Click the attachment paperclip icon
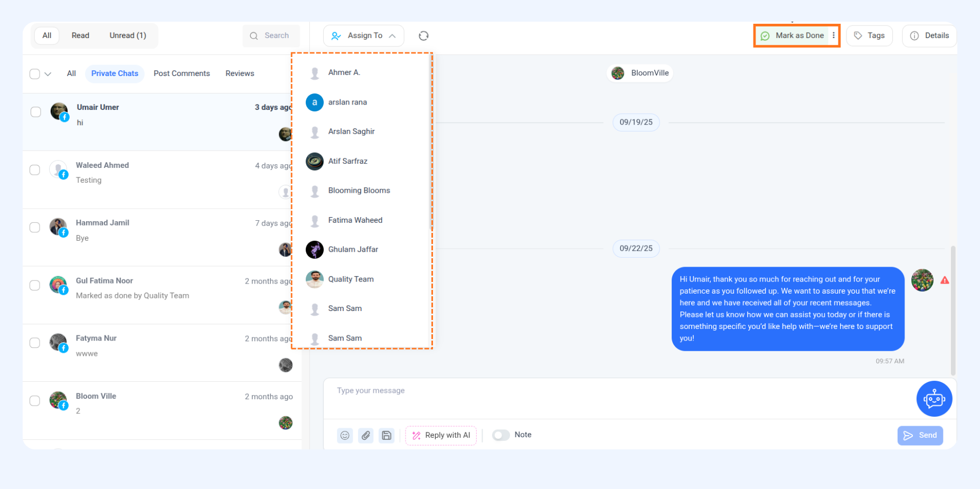Viewport: 980px width, 489px height. coord(366,435)
